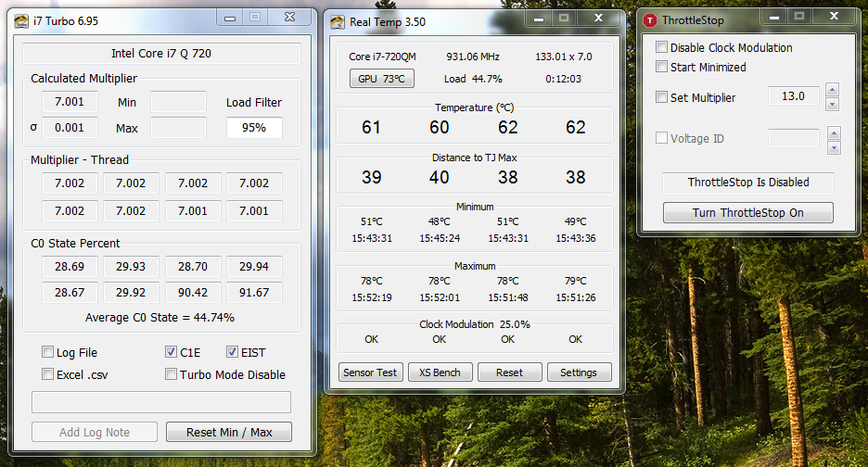Viewport: 868px width, 467px height.
Task: Click the Core i7-720QM label
Action: [x=382, y=57]
